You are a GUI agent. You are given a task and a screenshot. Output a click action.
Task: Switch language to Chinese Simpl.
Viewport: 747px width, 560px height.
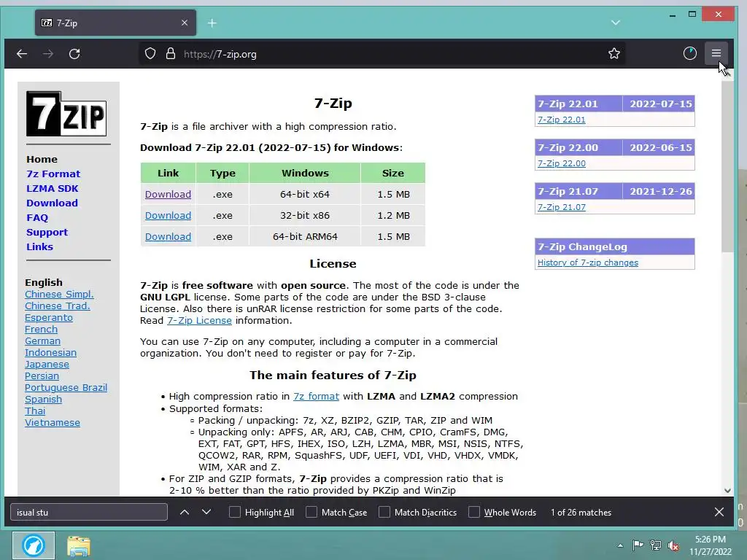[x=60, y=295]
